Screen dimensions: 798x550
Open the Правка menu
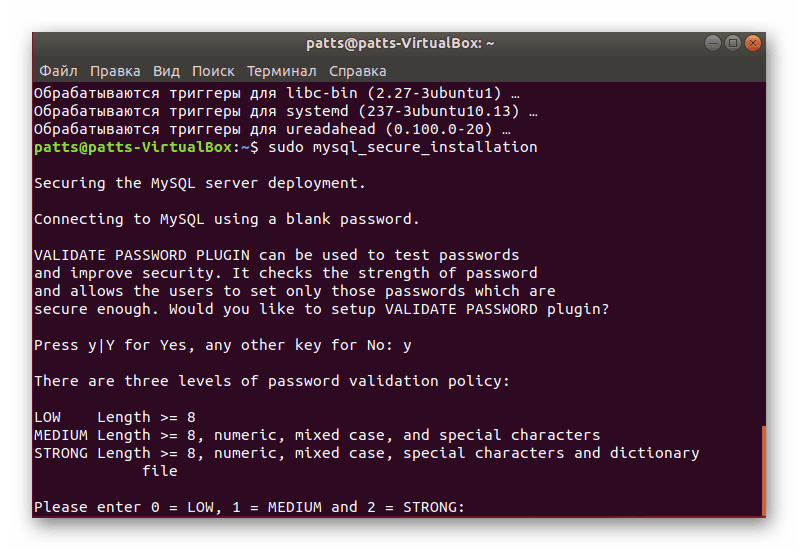pos(115,71)
